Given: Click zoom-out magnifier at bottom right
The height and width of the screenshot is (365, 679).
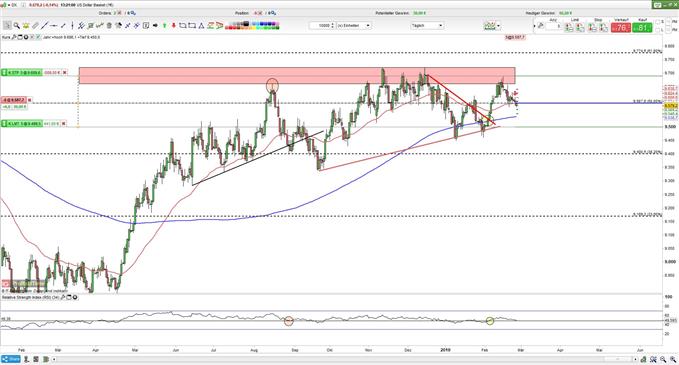Looking at the screenshot, I should (x=663, y=359).
